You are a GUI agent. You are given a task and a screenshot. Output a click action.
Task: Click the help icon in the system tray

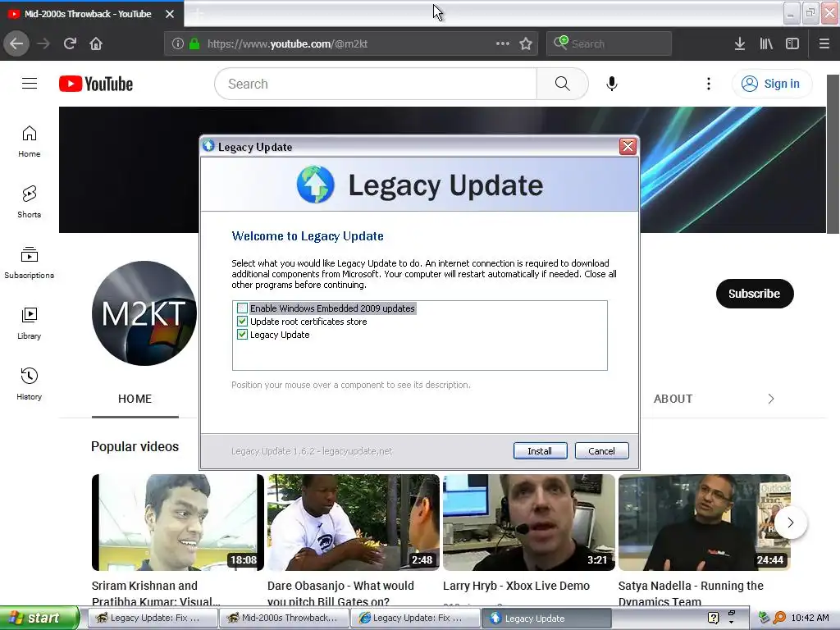(713, 618)
